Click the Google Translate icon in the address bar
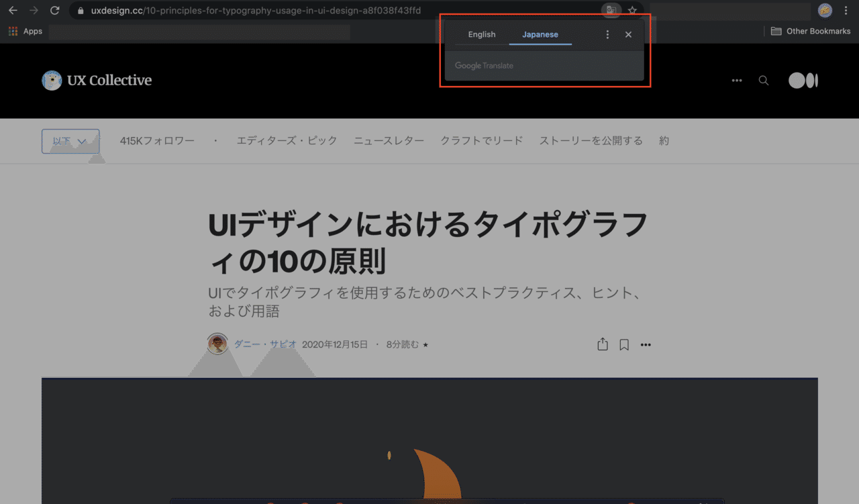Image resolution: width=859 pixels, height=504 pixels. (611, 11)
